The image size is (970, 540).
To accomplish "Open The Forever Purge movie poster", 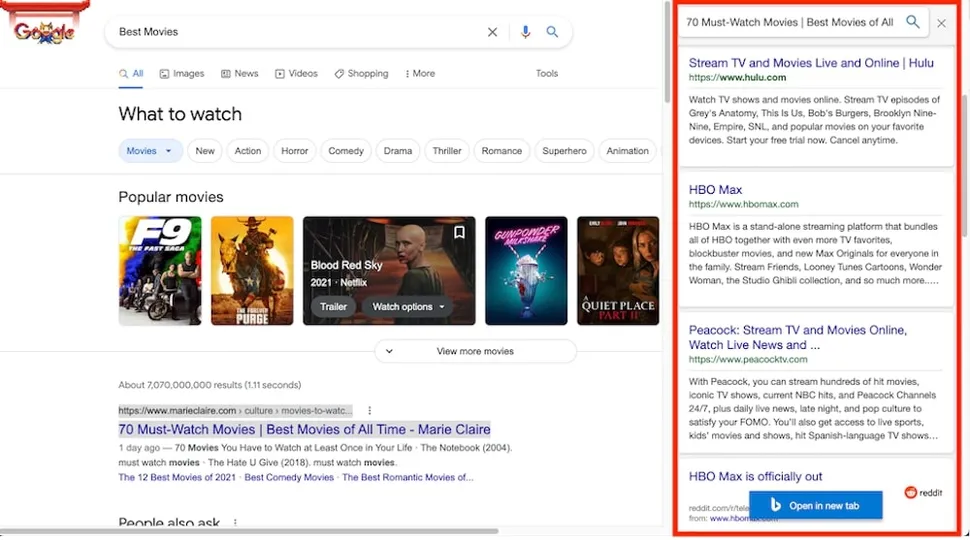I will 252,270.
